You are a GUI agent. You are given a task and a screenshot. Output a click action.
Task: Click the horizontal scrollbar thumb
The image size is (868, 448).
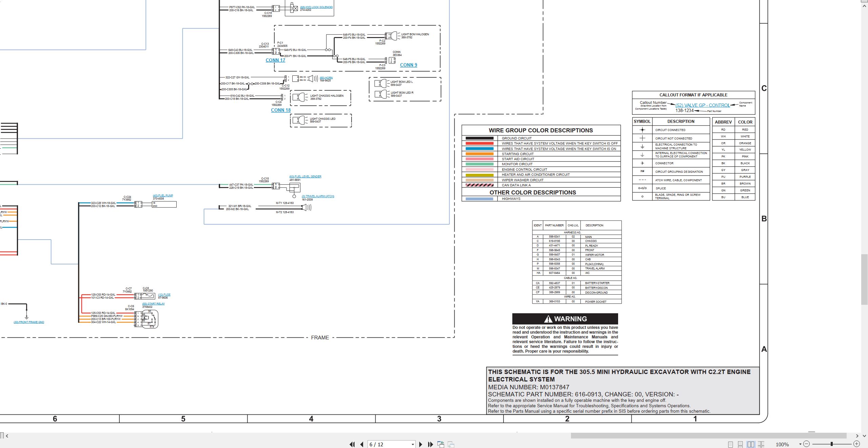point(709,435)
